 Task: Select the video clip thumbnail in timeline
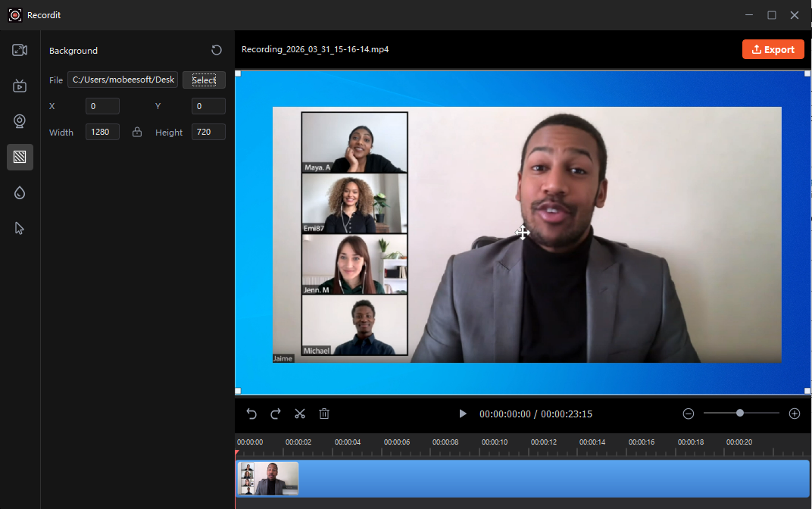point(269,478)
